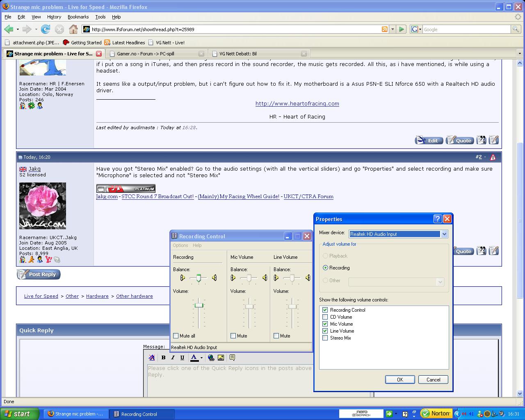The height and width of the screenshot is (420, 525).
Task: Click the Recording Control taskbar button
Action: (x=142, y=414)
